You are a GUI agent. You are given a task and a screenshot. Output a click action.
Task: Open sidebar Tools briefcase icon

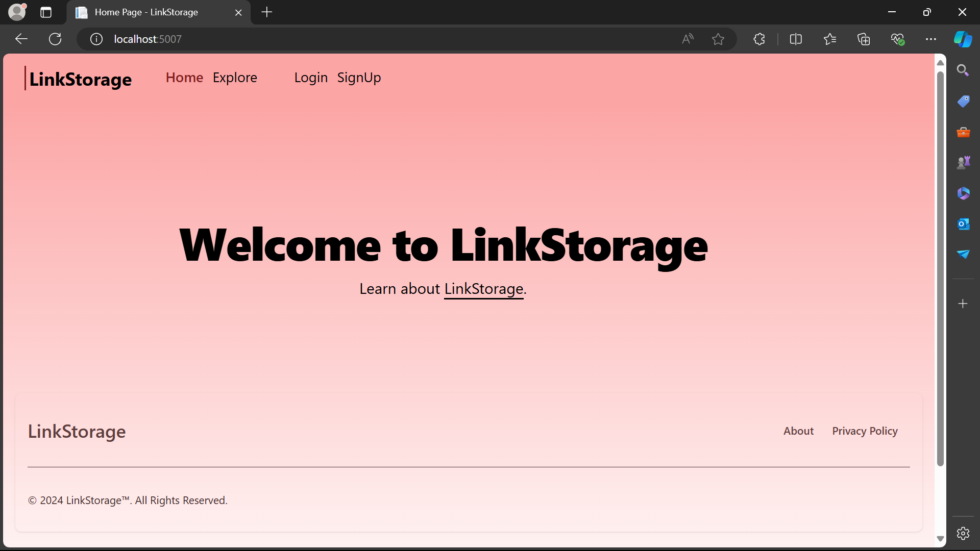tap(963, 133)
